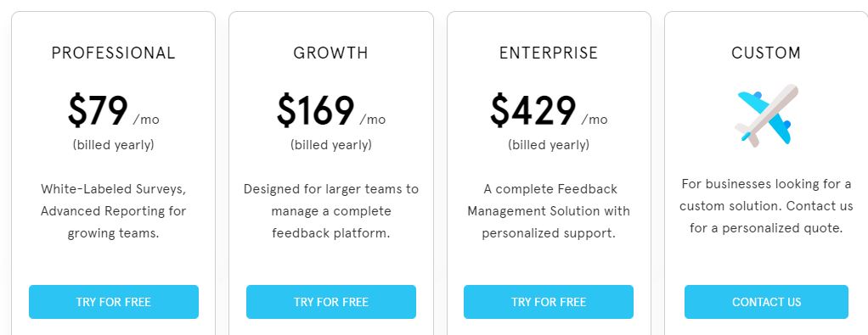This screenshot has height=335, width=868.
Task: Select the "Designed for larger teams" description
Action: tap(331, 211)
